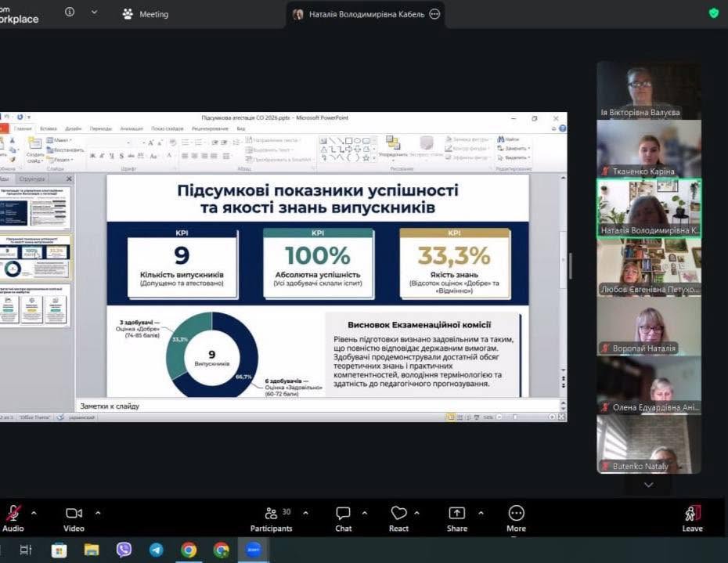Align text left in paragraph group
Screen dimensions: 728x563
pos(185,156)
